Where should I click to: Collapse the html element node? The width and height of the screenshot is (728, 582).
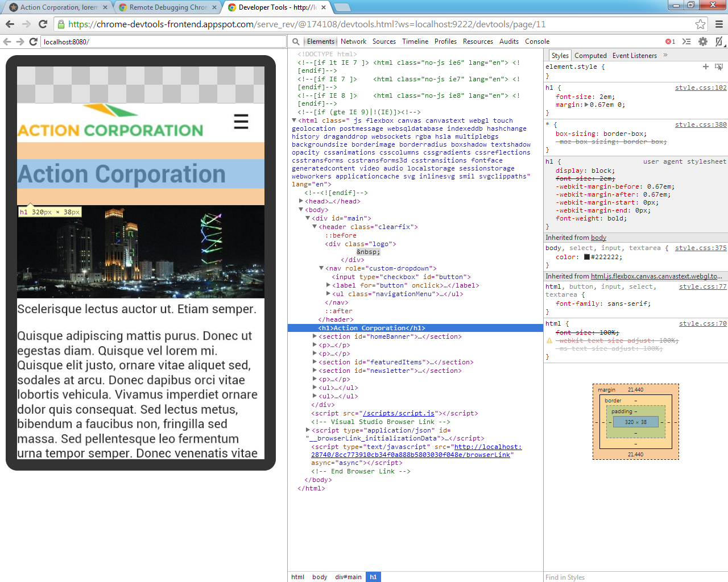point(294,120)
